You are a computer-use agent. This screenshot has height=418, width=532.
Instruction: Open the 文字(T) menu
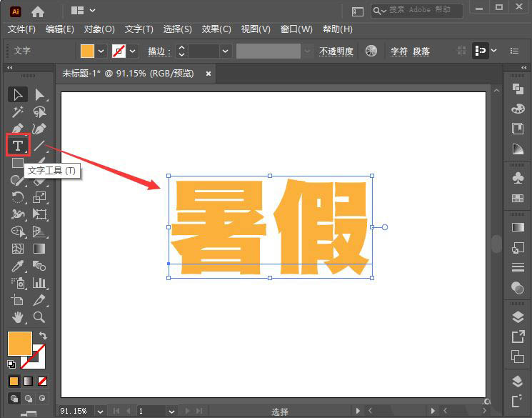click(x=139, y=29)
